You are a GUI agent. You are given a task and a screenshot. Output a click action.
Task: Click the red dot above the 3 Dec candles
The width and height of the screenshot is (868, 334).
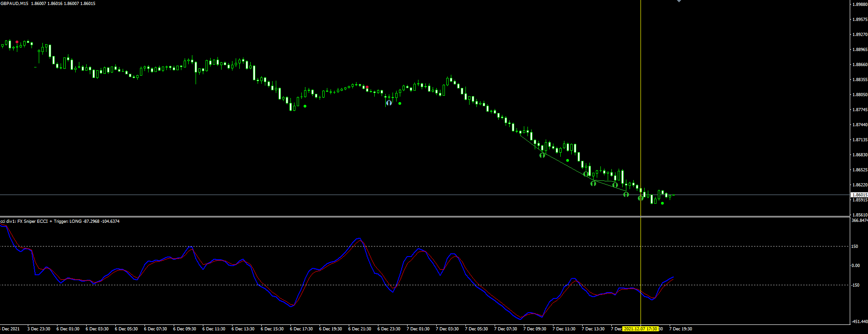(x=17, y=42)
